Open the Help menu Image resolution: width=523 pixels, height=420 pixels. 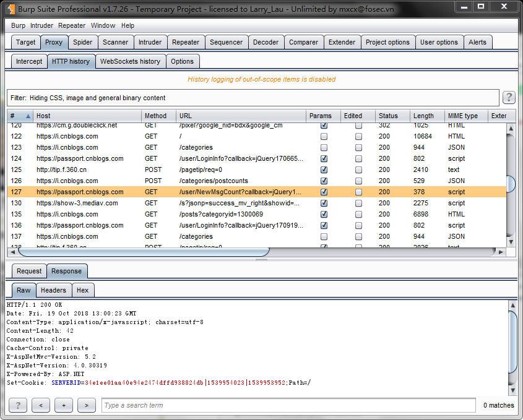pos(128,25)
